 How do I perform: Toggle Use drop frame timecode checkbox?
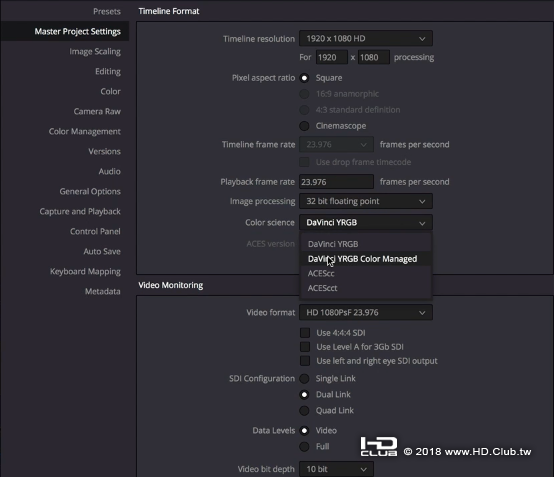coord(304,162)
